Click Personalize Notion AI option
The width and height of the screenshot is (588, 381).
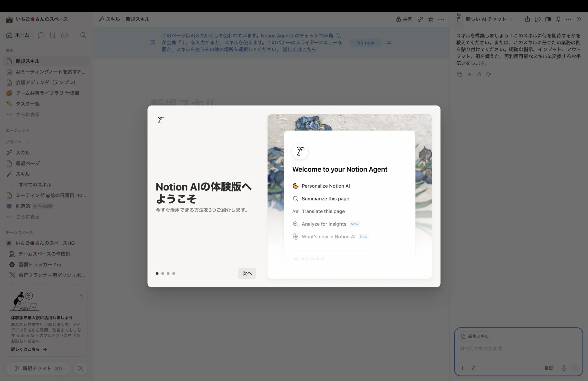pyautogui.click(x=321, y=186)
